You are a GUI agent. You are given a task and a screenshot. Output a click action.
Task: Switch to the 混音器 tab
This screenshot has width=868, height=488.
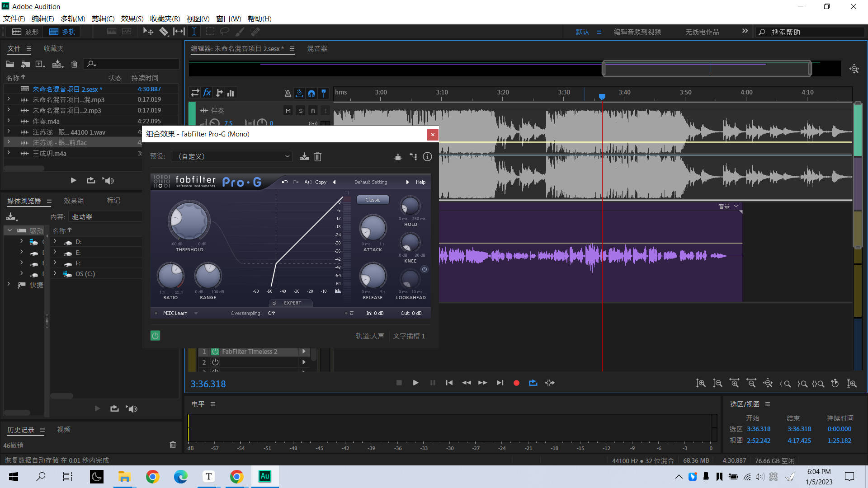click(317, 48)
